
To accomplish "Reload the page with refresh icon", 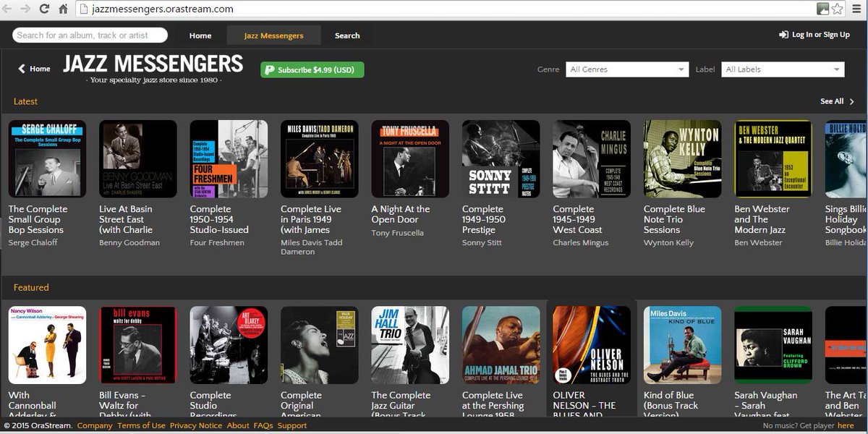I will tap(44, 9).
